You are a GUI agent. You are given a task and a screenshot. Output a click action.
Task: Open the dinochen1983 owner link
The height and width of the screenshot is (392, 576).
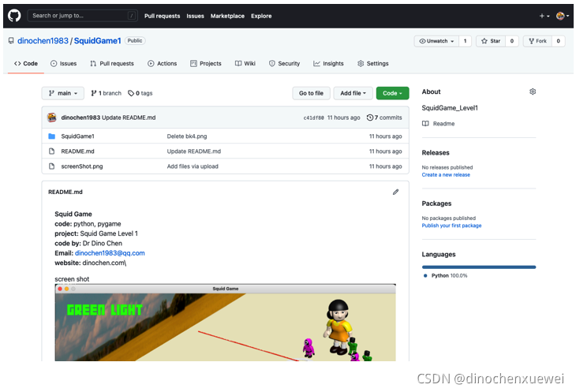point(43,41)
